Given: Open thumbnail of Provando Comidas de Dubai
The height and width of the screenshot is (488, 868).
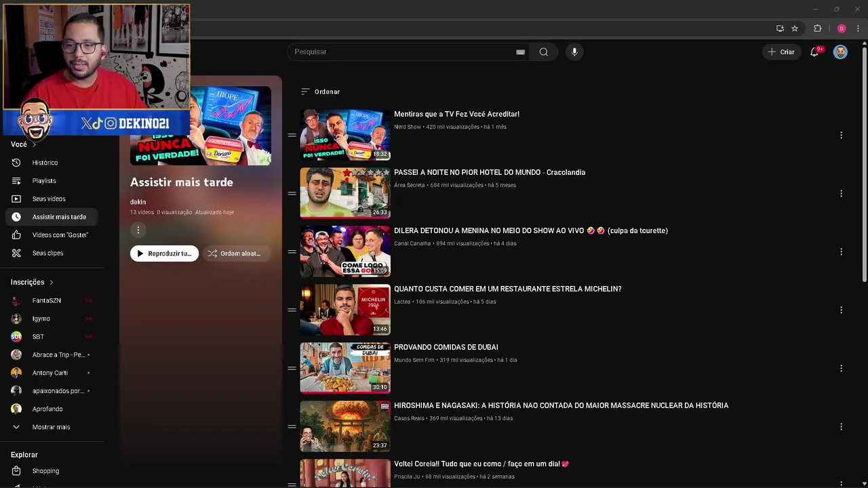Looking at the screenshot, I should [345, 368].
